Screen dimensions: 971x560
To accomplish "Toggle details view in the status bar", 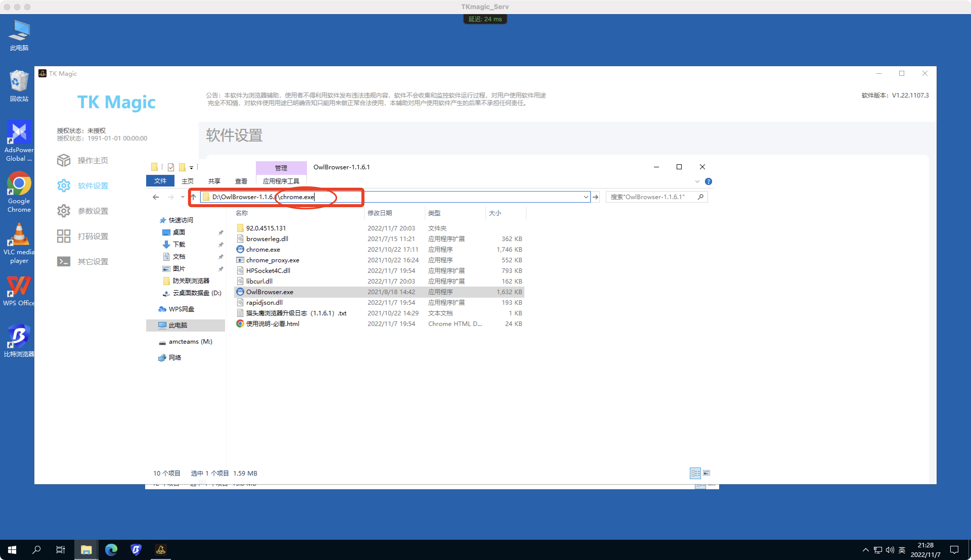I will pos(696,473).
